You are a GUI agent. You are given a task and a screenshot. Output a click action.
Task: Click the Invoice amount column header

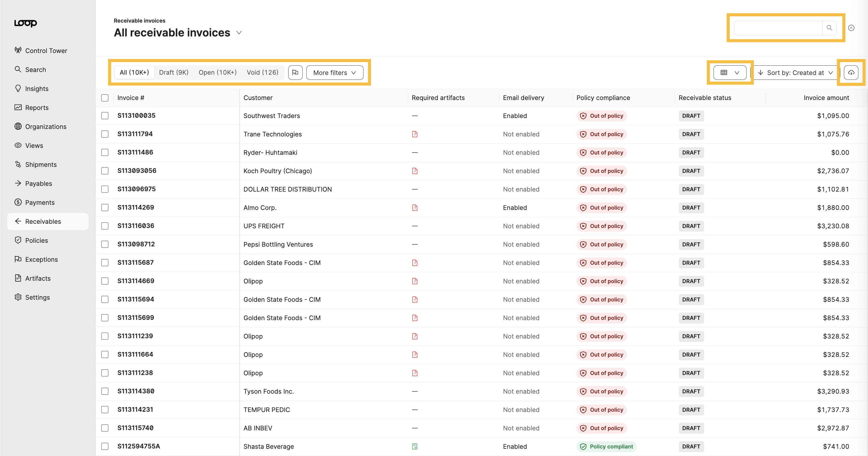tap(826, 98)
